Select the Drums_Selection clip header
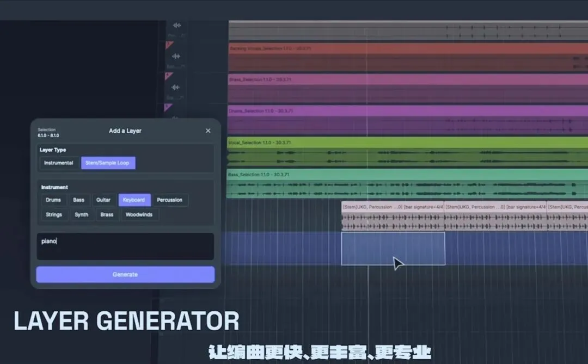 tap(408, 111)
